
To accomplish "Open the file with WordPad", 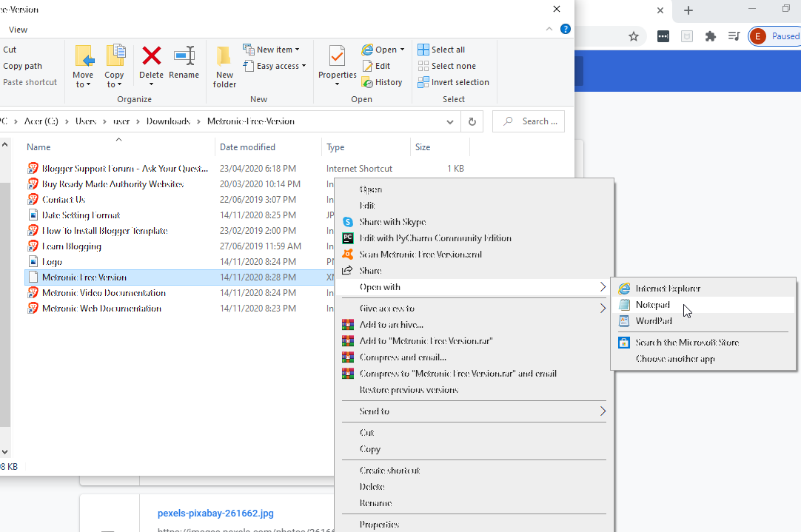I will (x=703, y=321).
